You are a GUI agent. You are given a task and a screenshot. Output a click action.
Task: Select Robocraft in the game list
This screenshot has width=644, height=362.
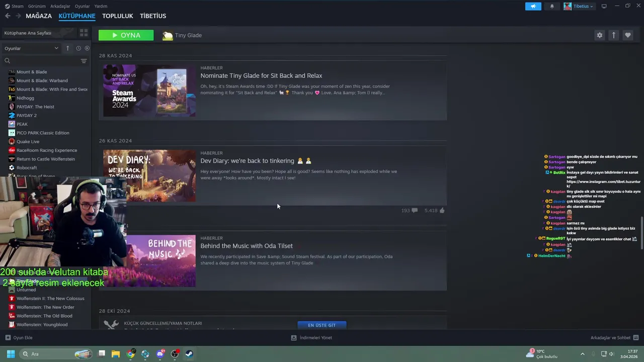pos(27,168)
